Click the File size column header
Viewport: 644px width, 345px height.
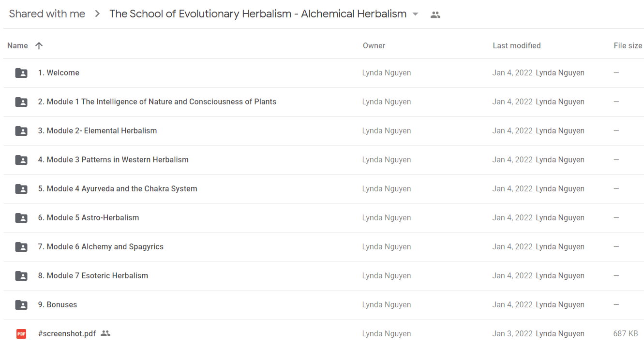[x=628, y=45]
